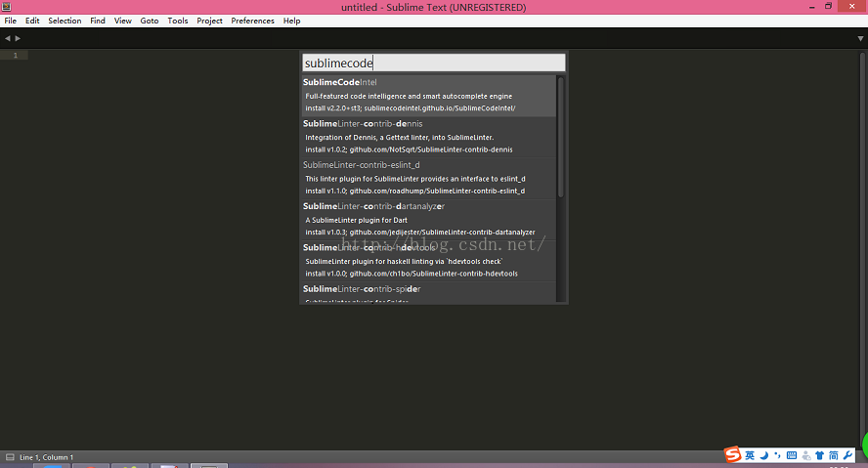Toggle the Sogou moon half-width icon

764,455
